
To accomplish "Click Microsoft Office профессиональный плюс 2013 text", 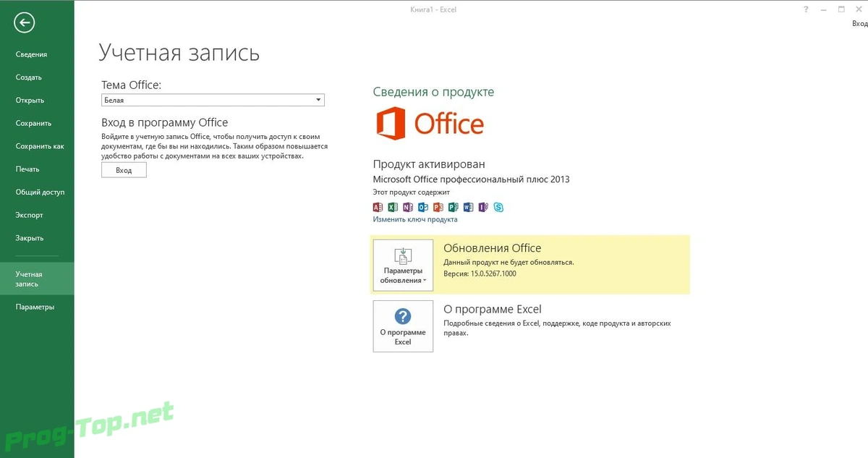I will pyautogui.click(x=471, y=179).
